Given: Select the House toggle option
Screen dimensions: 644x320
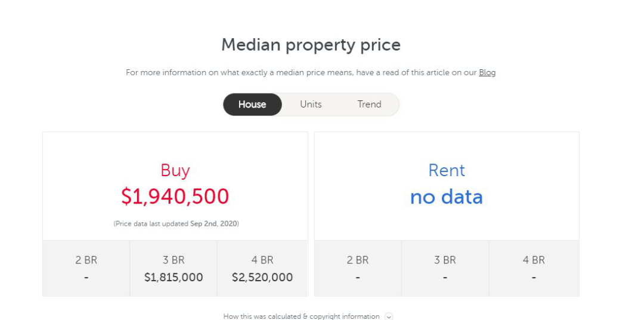Looking at the screenshot, I should [252, 104].
